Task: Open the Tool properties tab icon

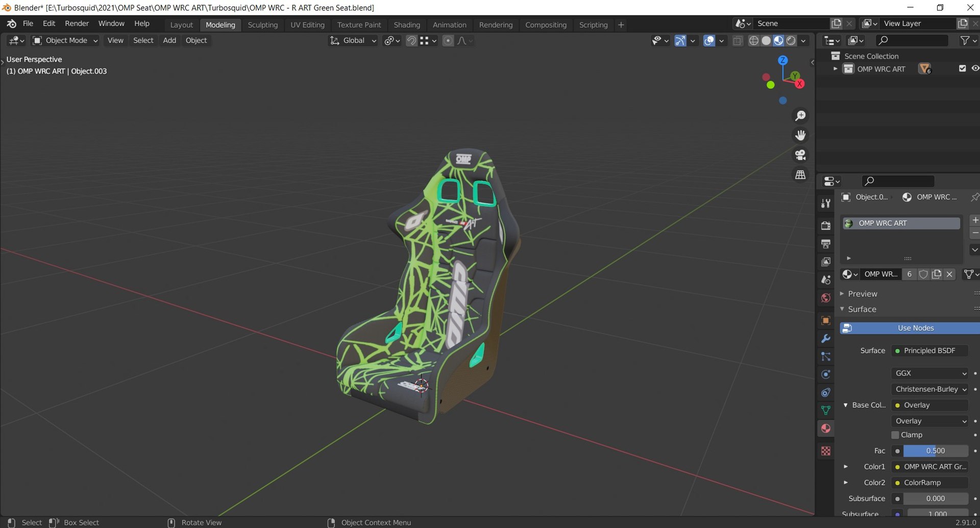Action: pyautogui.click(x=825, y=204)
